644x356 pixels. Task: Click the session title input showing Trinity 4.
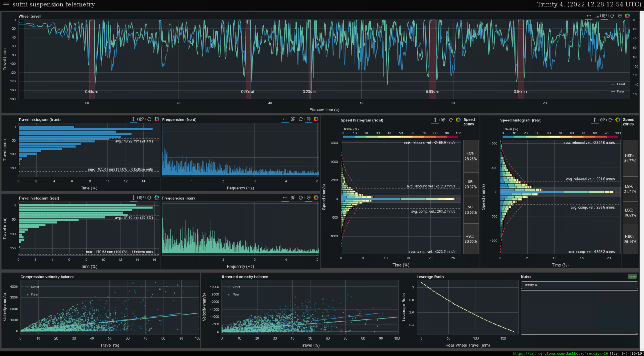(x=579, y=285)
